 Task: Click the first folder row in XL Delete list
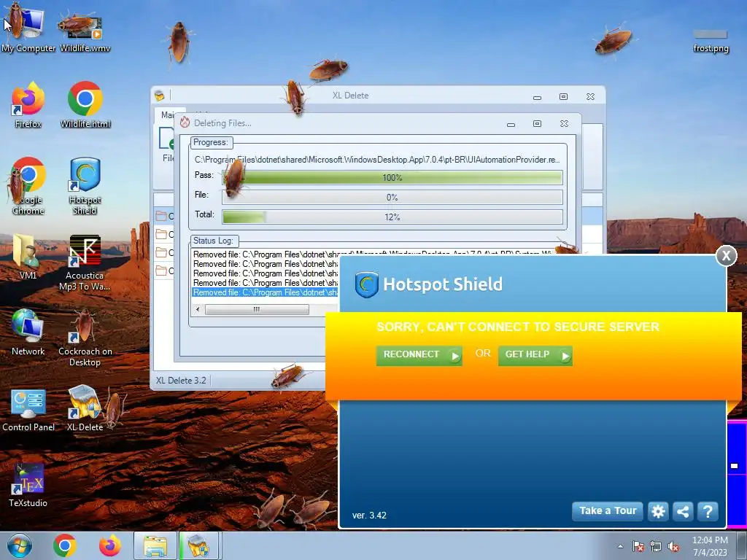click(x=164, y=216)
